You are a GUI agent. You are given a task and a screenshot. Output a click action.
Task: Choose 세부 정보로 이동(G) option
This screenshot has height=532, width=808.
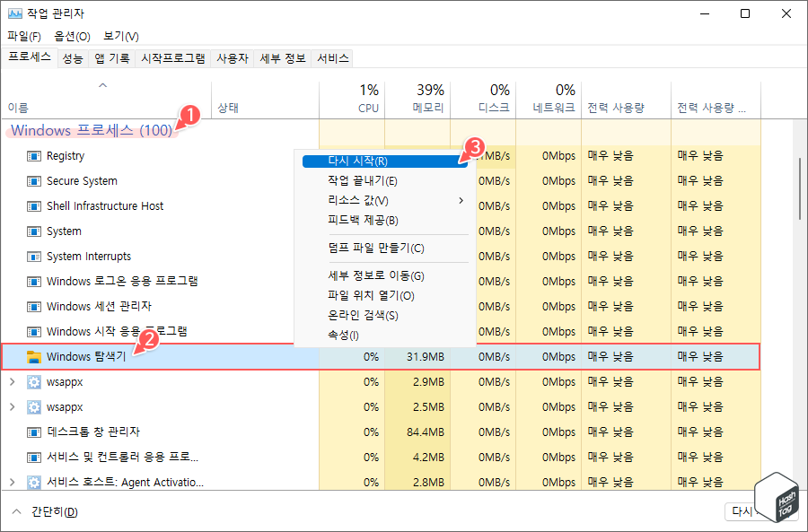point(385,276)
